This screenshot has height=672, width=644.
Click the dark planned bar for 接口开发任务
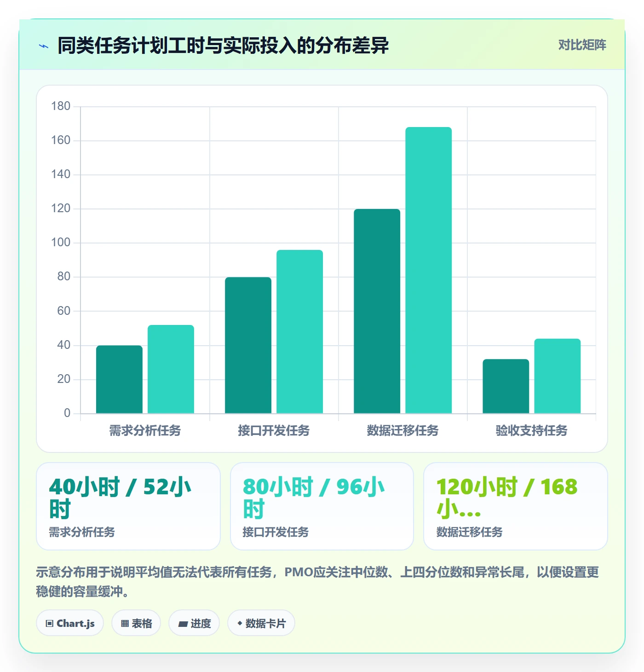coord(248,345)
